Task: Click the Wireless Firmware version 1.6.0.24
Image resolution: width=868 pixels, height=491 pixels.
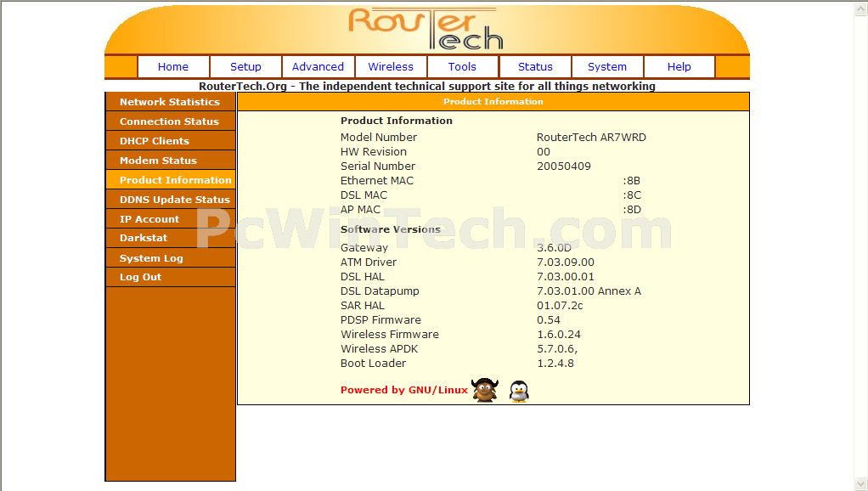Action: pos(559,335)
